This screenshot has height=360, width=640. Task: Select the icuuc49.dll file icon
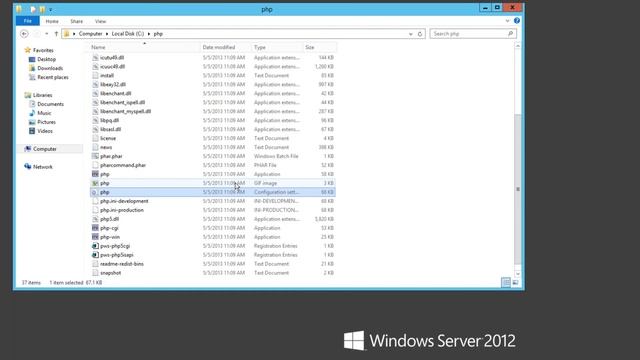click(x=95, y=67)
